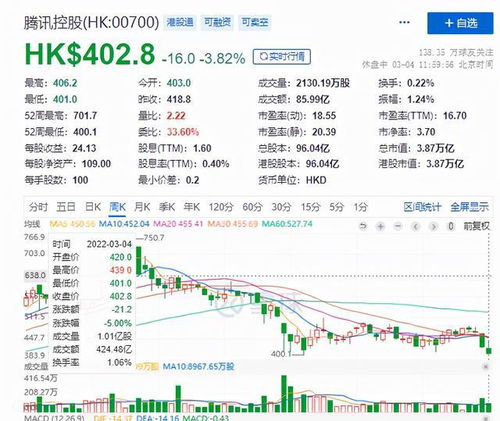Click the MACD (12,26,9) indicator label
The image size is (500, 421).
pos(54,418)
